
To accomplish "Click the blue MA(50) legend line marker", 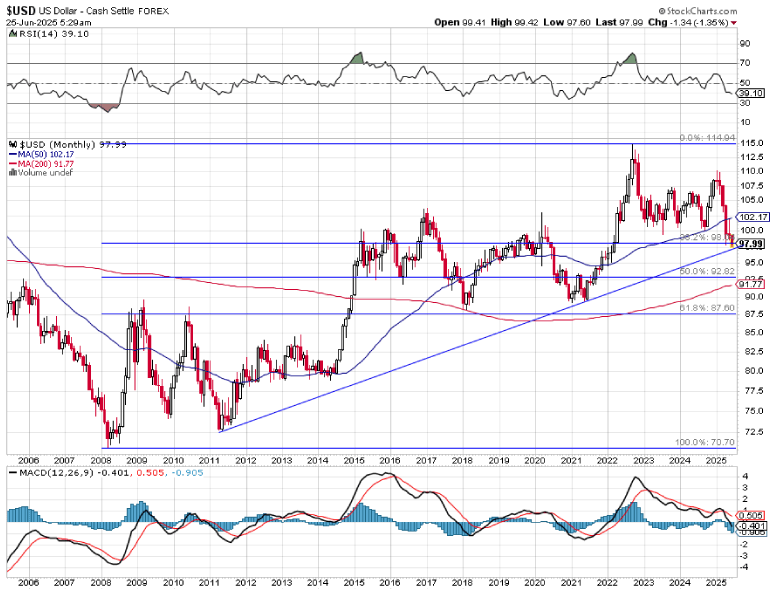I will coord(11,153).
